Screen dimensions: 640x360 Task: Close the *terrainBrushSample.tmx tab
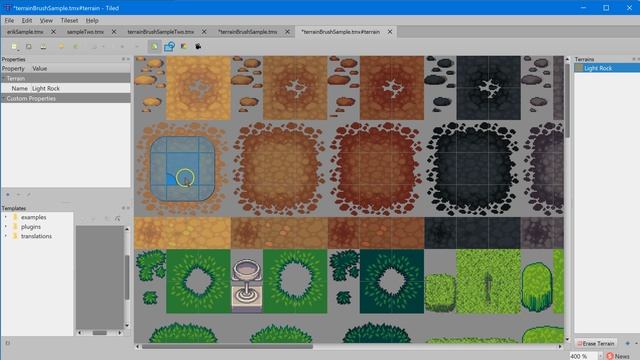[287, 32]
